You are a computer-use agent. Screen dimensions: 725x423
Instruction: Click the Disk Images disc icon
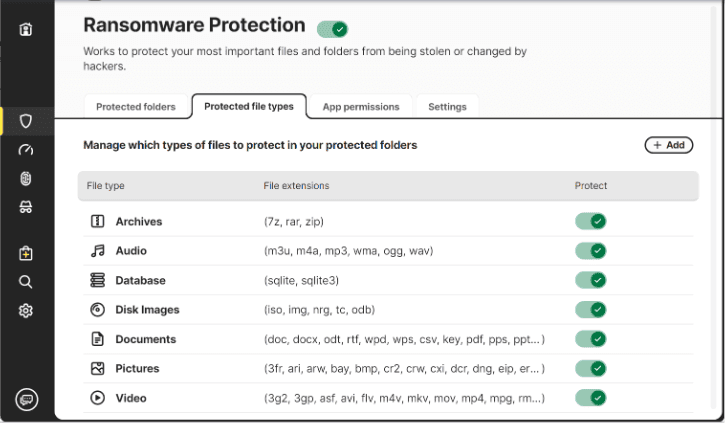(98, 310)
